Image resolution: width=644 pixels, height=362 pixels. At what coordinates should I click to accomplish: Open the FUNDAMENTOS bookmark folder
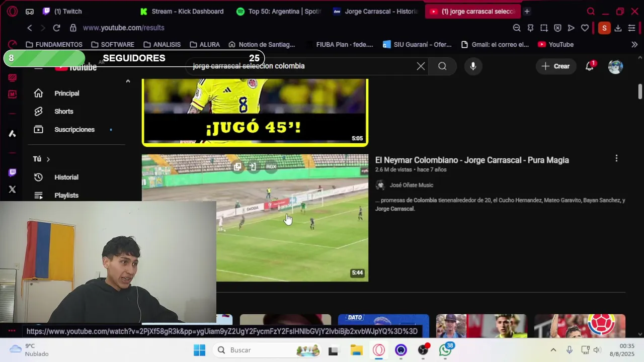tap(54, 44)
